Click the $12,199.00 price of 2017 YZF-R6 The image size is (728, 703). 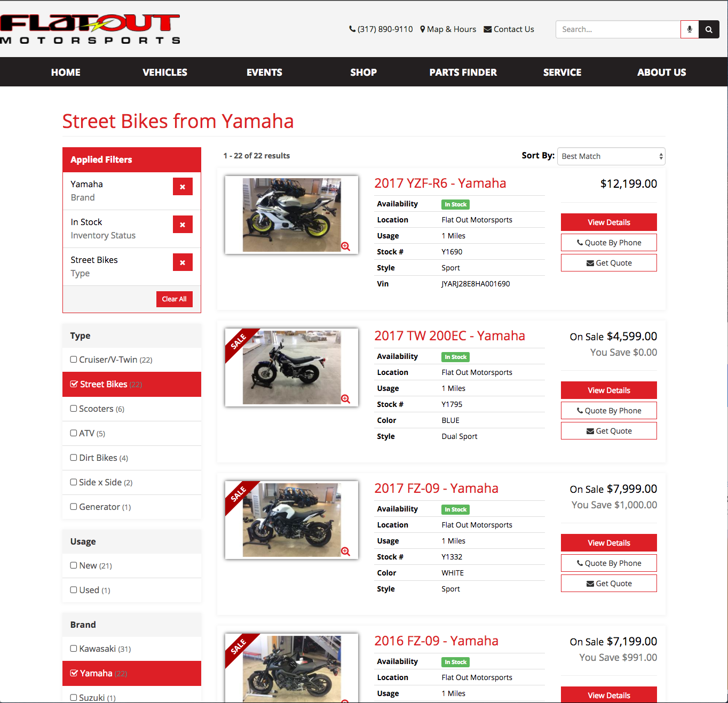click(x=629, y=184)
